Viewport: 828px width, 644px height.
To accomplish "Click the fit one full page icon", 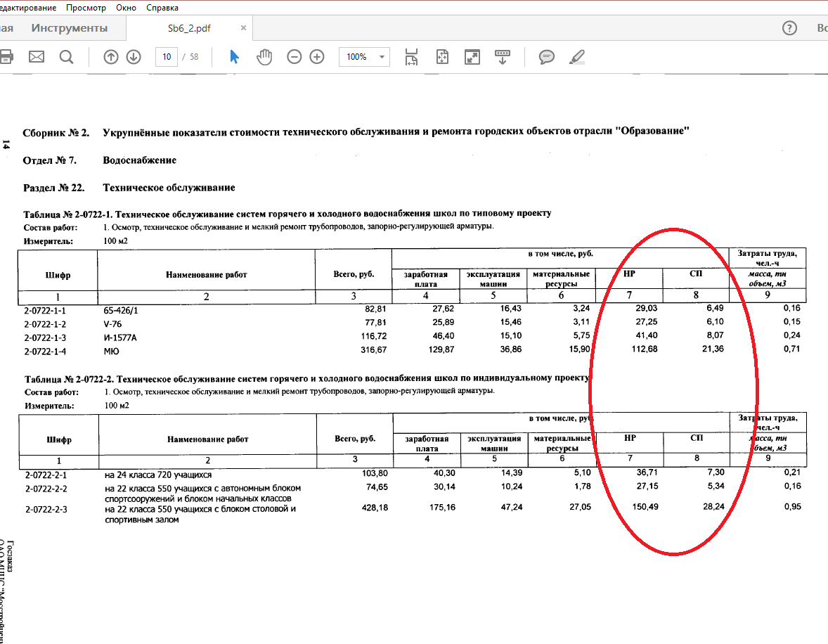I will pos(442,56).
